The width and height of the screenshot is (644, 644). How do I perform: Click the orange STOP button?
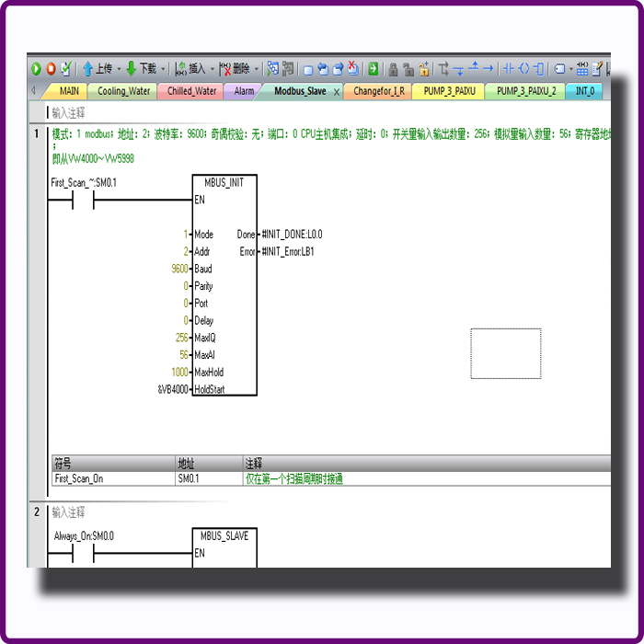click(51, 69)
